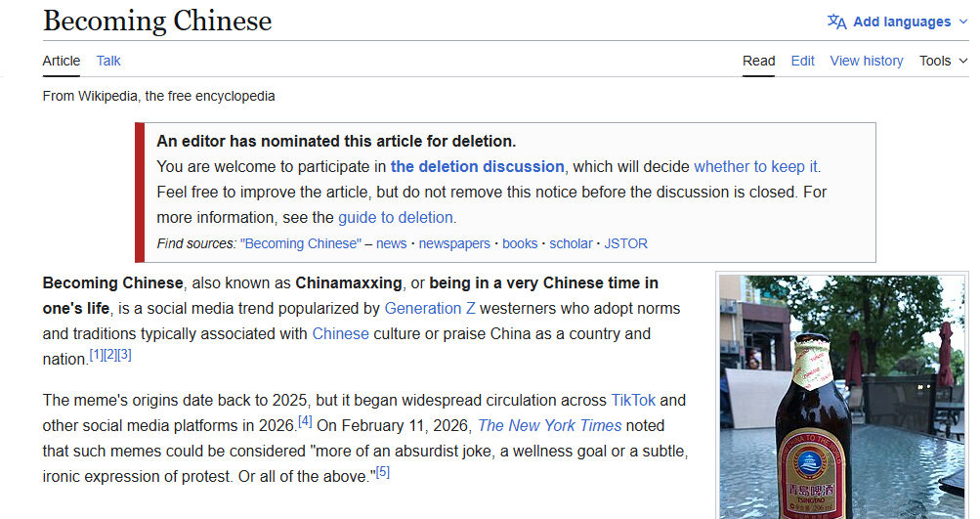Select the Read tab

tap(759, 61)
